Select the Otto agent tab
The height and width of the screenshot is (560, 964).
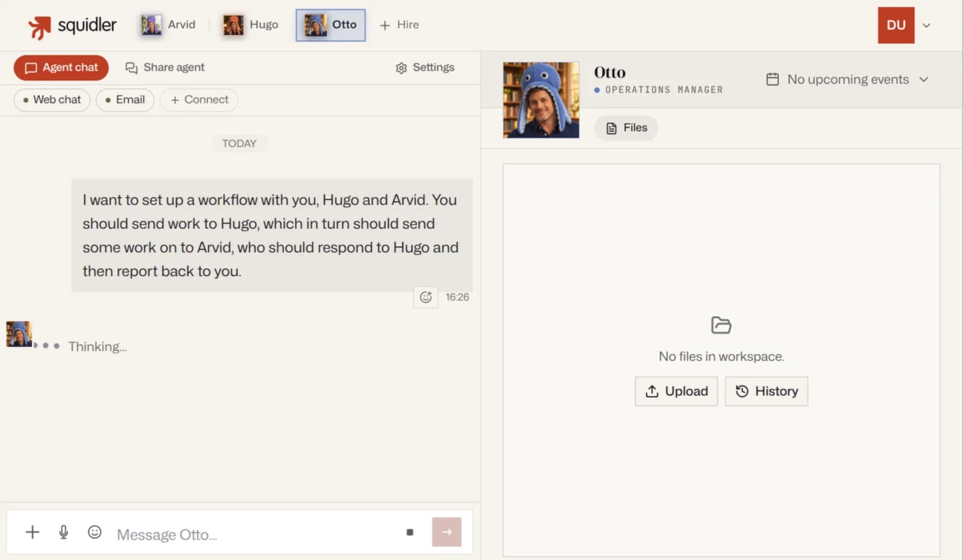(x=330, y=25)
